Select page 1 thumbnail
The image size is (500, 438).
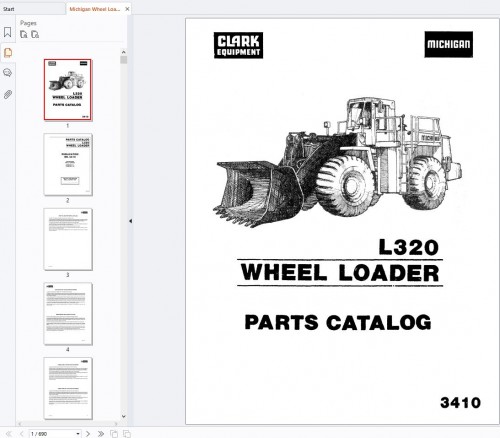point(68,90)
